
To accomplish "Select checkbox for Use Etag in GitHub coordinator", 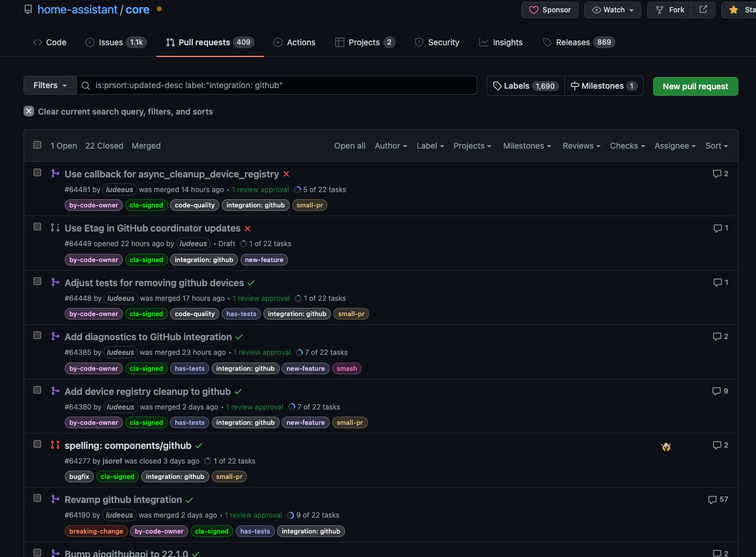I will click(x=38, y=227).
